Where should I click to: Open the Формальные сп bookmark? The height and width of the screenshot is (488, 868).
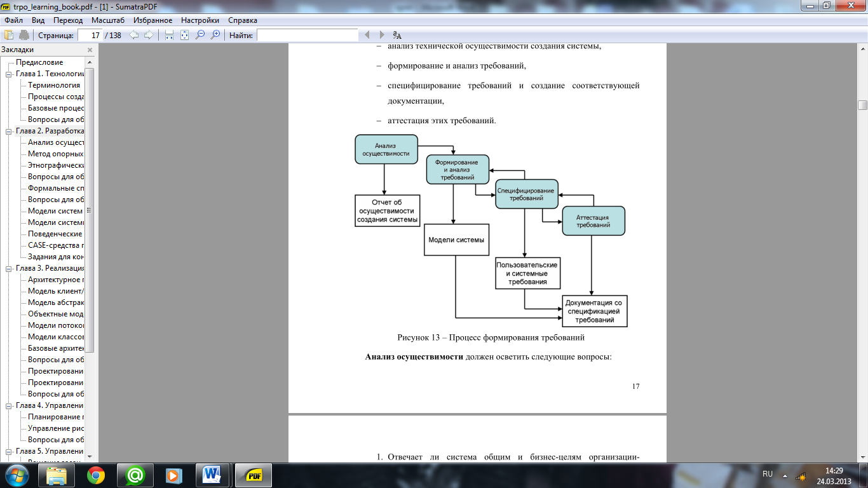tap(56, 188)
